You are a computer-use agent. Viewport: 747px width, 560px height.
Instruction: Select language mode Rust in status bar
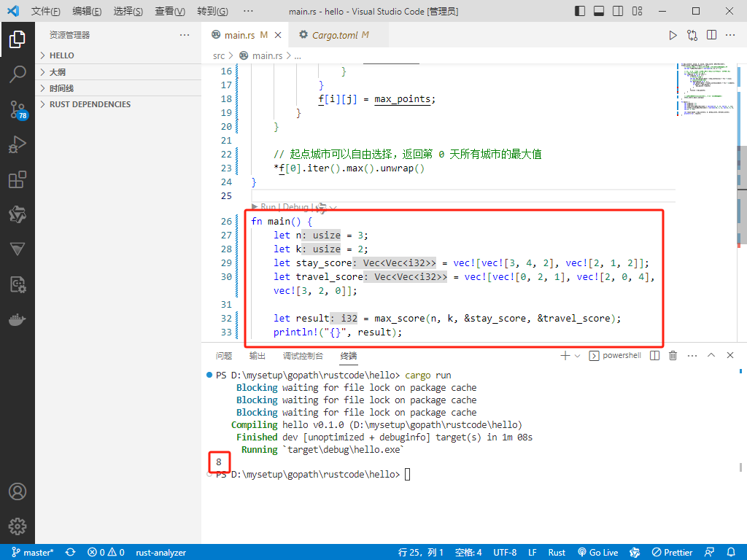coord(557,553)
